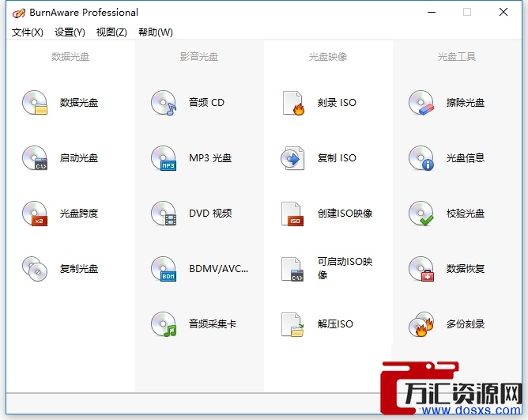Image resolution: width=528 pixels, height=420 pixels.
Task: Click the DVD 视频 label
Action: 210,213
